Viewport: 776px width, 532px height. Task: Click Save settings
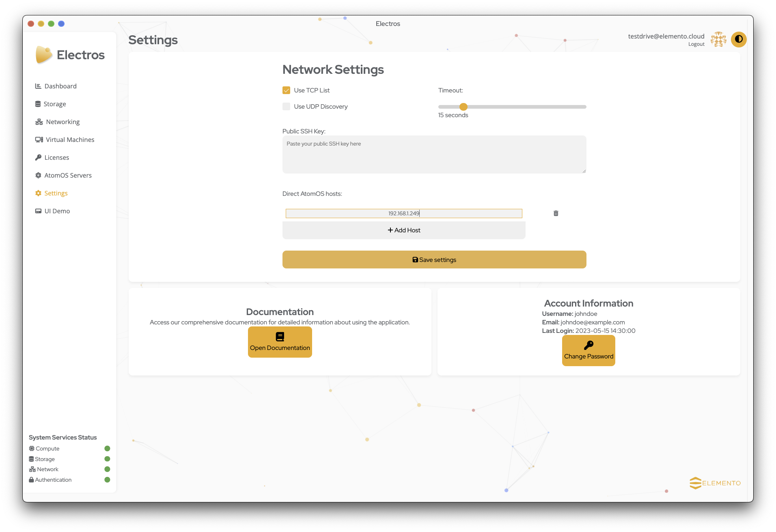(x=434, y=260)
